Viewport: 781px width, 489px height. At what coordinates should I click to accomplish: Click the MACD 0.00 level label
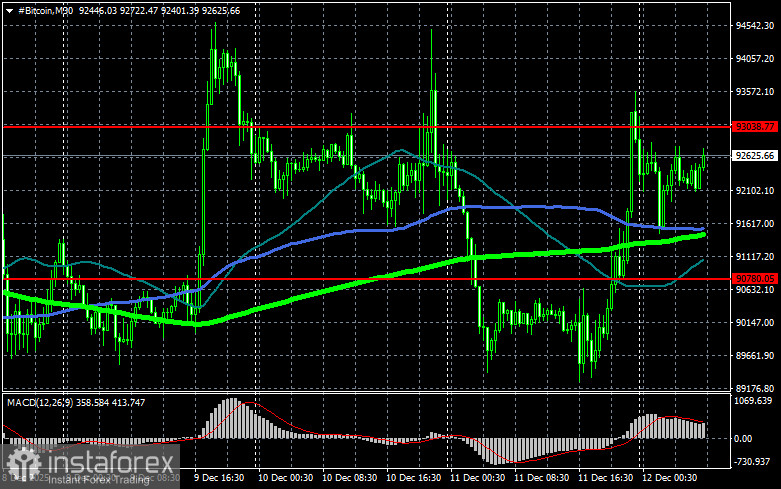coord(743,439)
